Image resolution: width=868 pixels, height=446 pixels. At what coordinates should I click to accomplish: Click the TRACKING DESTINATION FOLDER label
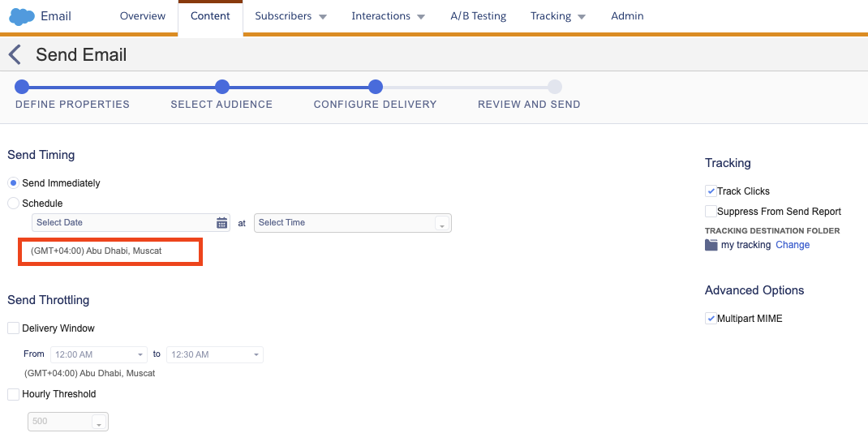coord(772,231)
